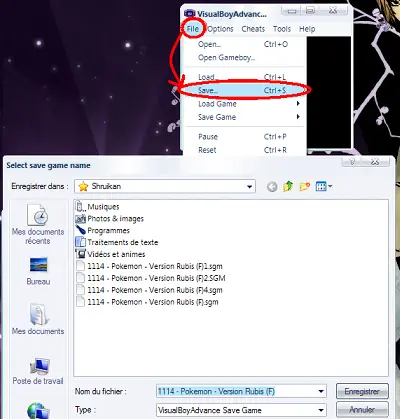
Task: Select the Programmes folder
Action: [x=103, y=231]
